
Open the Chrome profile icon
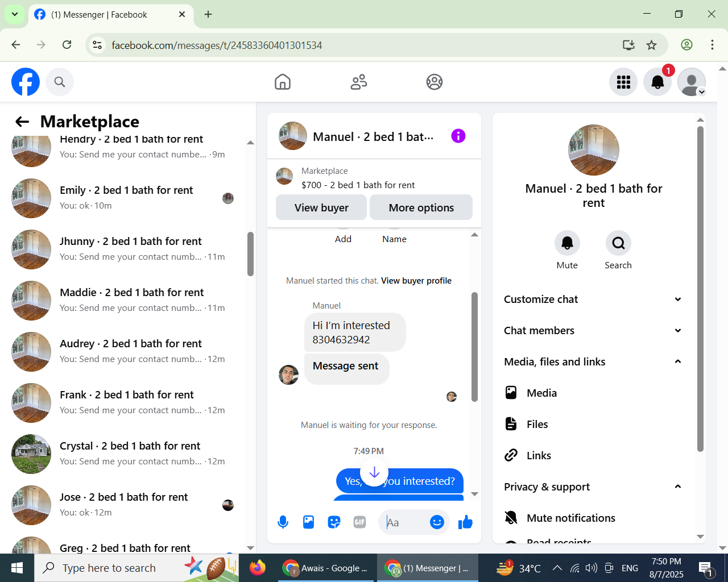[x=686, y=45]
